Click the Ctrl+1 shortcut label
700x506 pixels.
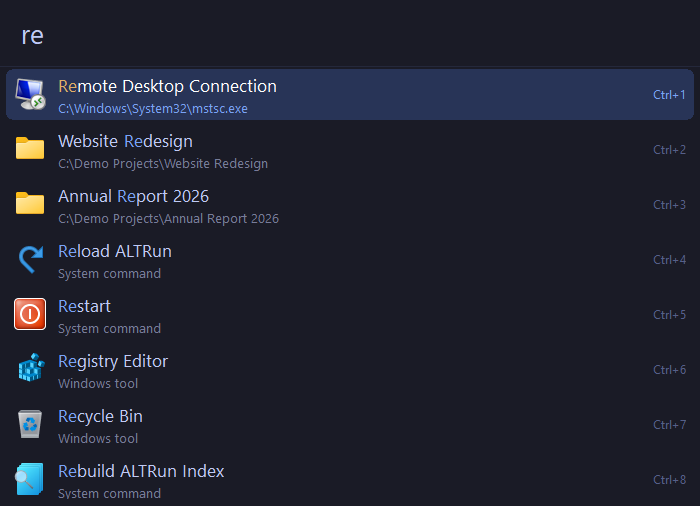(x=669, y=95)
